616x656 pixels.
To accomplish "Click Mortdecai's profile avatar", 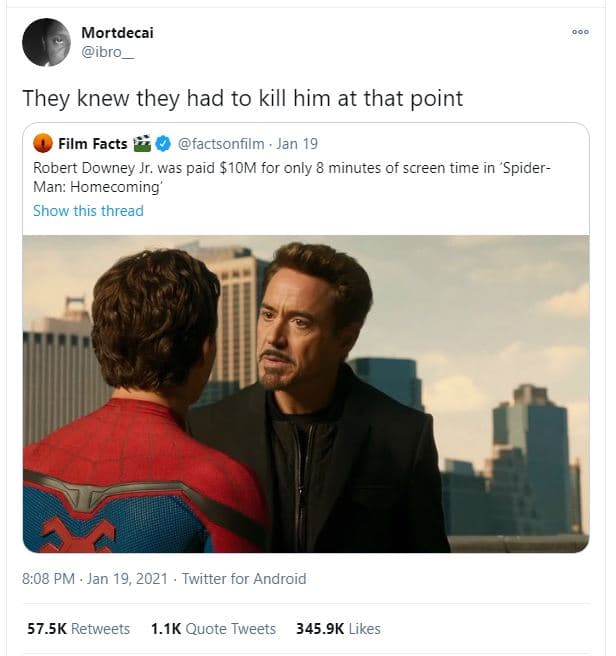I will [46, 42].
